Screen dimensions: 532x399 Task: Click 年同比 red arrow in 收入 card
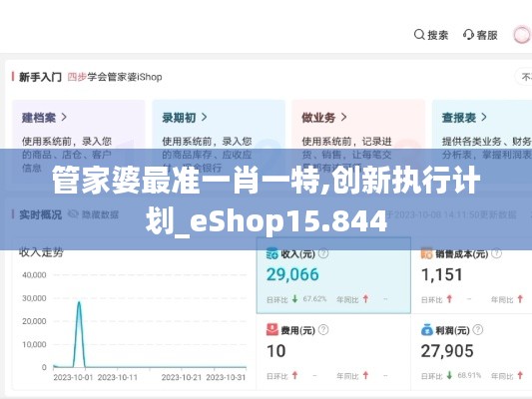(365, 299)
